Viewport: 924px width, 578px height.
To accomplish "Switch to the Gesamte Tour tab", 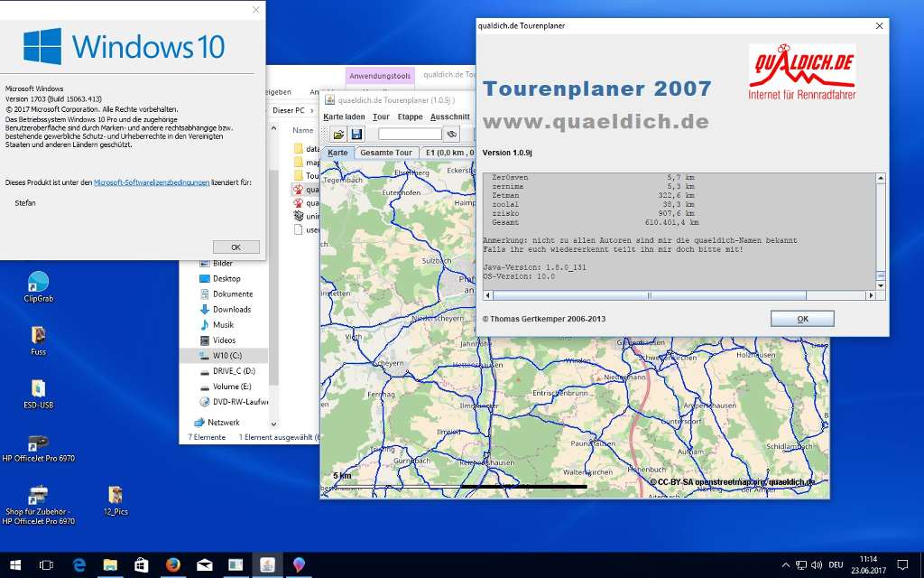I will point(385,153).
